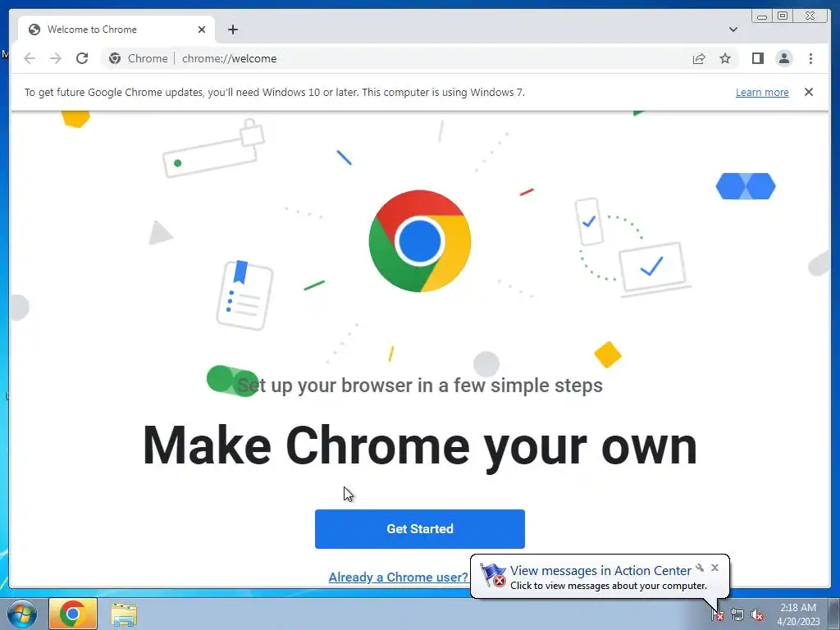This screenshot has width=840, height=630.
Task: Click the Chrome taskbar button
Action: click(x=73, y=614)
